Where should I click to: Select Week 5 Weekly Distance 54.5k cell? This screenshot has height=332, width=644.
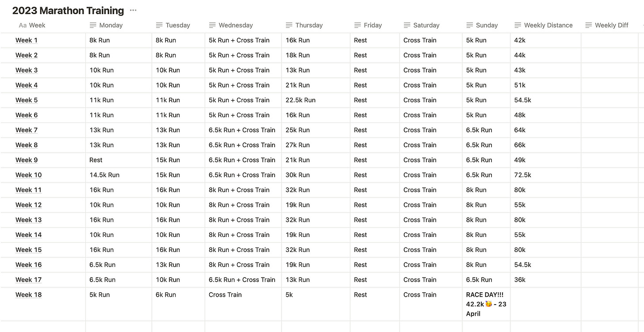[x=545, y=100]
